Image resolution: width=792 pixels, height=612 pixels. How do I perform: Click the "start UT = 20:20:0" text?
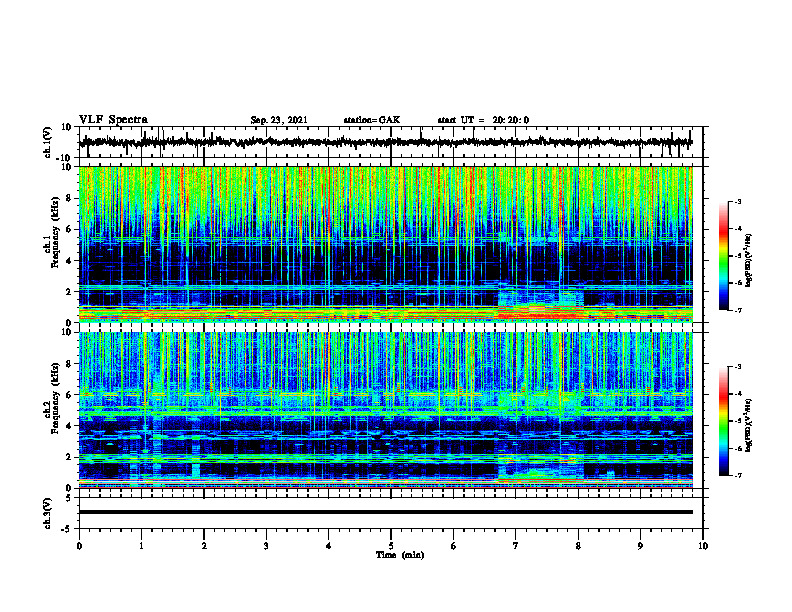pos(483,120)
